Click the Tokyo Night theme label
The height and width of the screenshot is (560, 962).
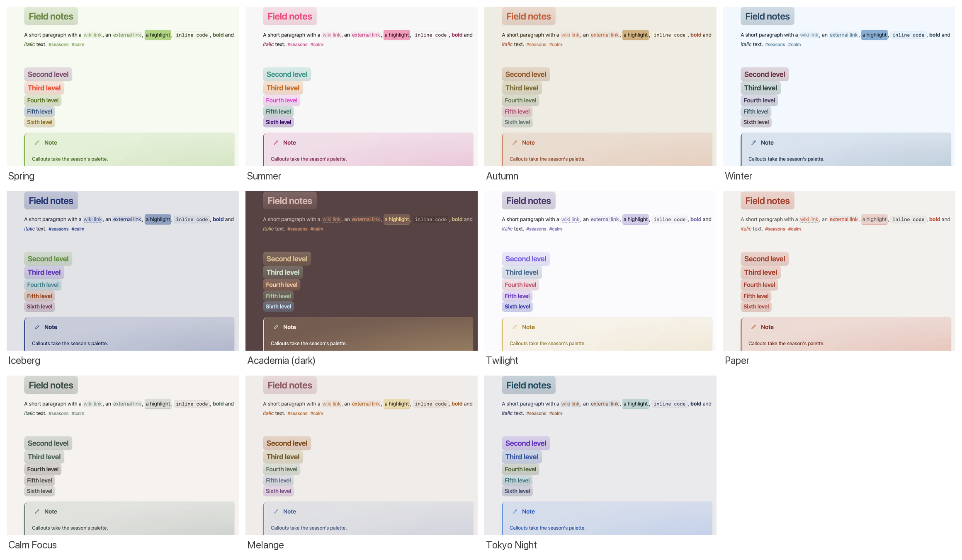point(511,545)
